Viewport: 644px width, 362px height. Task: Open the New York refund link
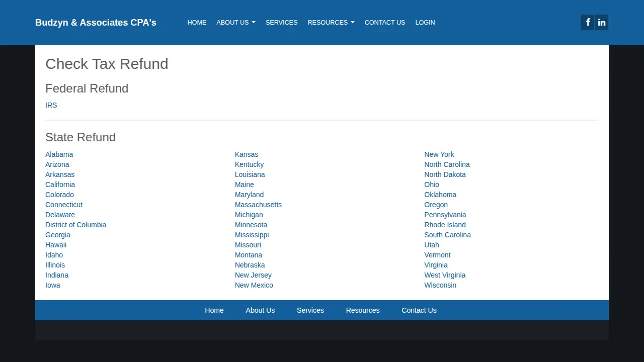(439, 154)
